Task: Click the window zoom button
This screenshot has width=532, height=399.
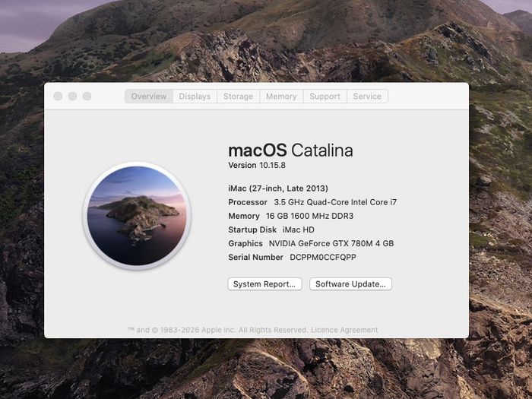Action: click(x=87, y=97)
